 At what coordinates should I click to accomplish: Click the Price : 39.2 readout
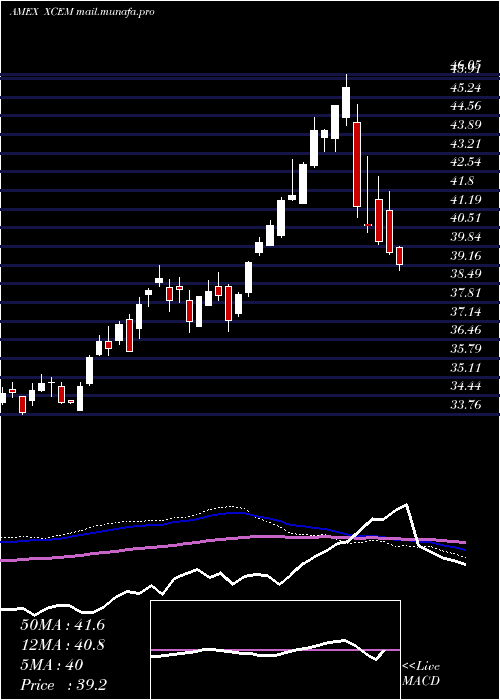63,685
